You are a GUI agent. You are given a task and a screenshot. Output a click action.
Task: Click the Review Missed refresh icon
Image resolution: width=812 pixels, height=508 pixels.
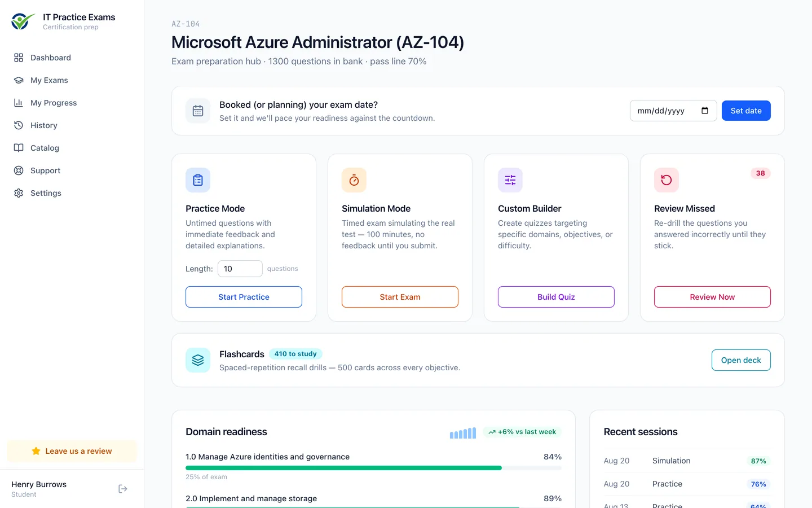(x=667, y=180)
